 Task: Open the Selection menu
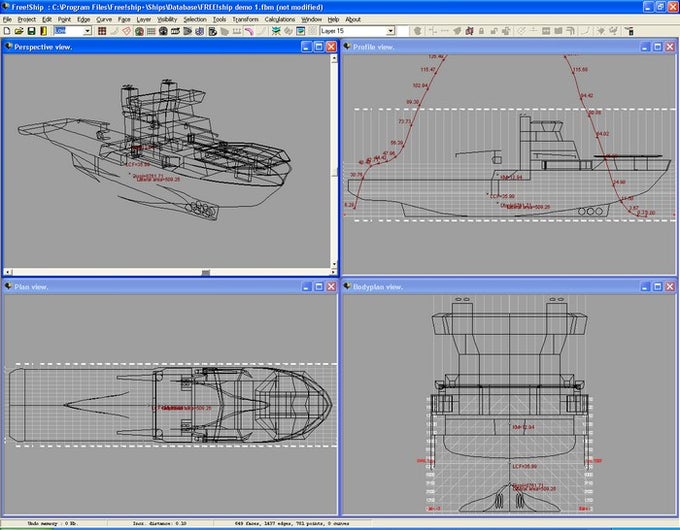(x=195, y=20)
